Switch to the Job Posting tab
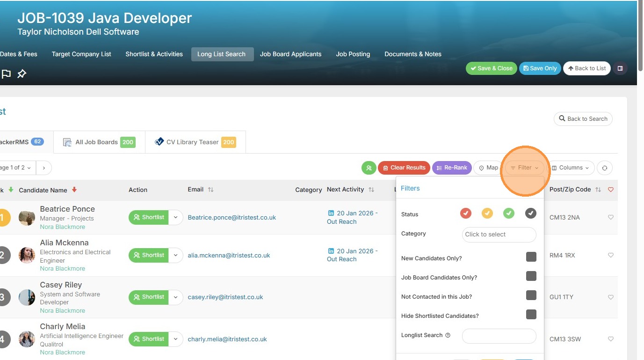 coord(353,54)
